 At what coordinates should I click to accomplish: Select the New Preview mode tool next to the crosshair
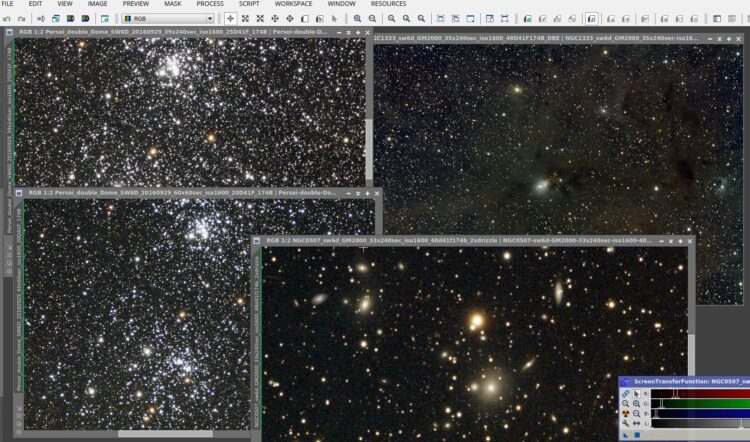tap(245, 19)
